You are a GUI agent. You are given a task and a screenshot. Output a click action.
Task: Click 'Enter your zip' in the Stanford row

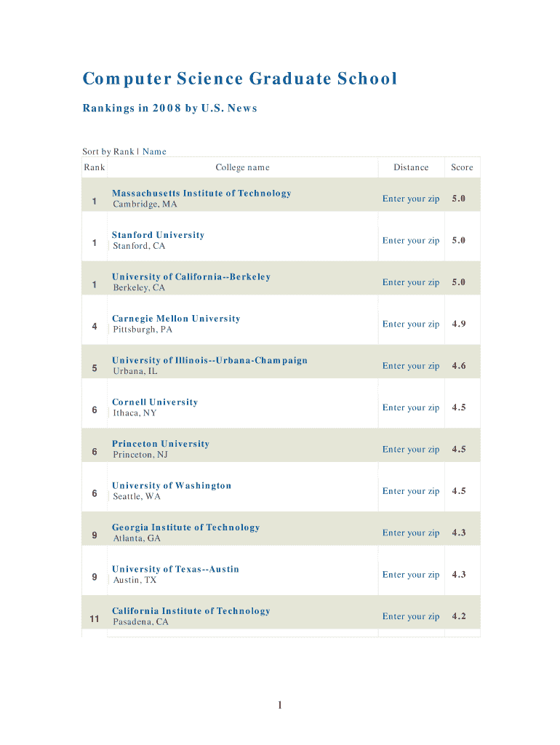click(x=411, y=241)
